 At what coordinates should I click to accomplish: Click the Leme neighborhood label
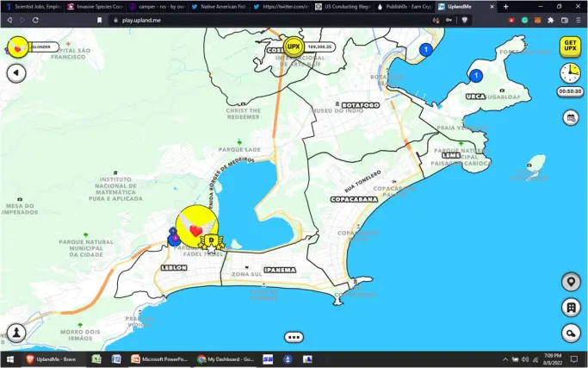point(451,155)
